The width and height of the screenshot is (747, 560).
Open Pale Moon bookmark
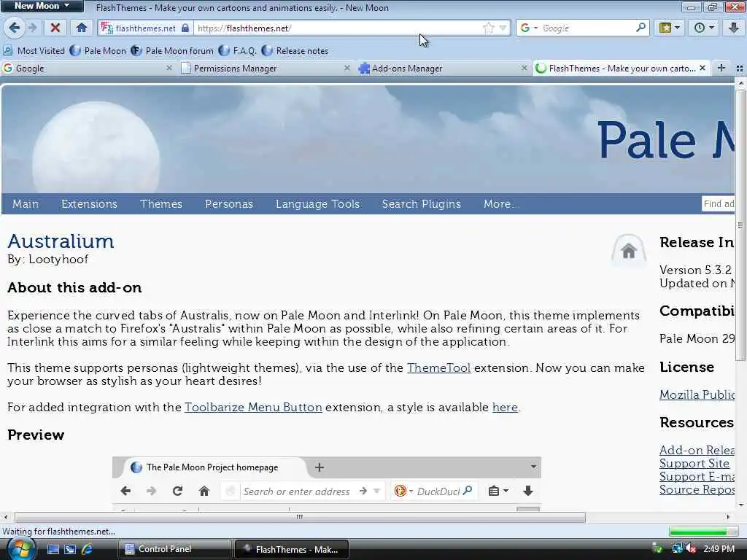coord(98,50)
